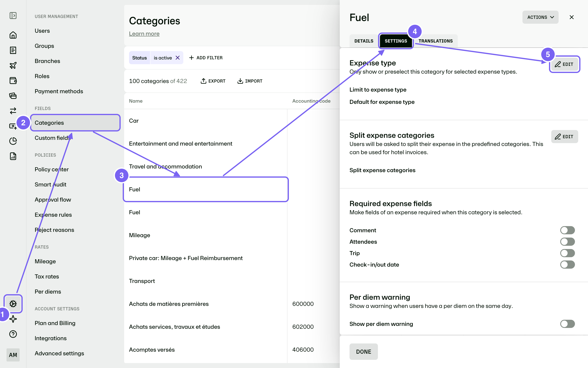
Task: Click Add Filter button
Action: (x=206, y=58)
